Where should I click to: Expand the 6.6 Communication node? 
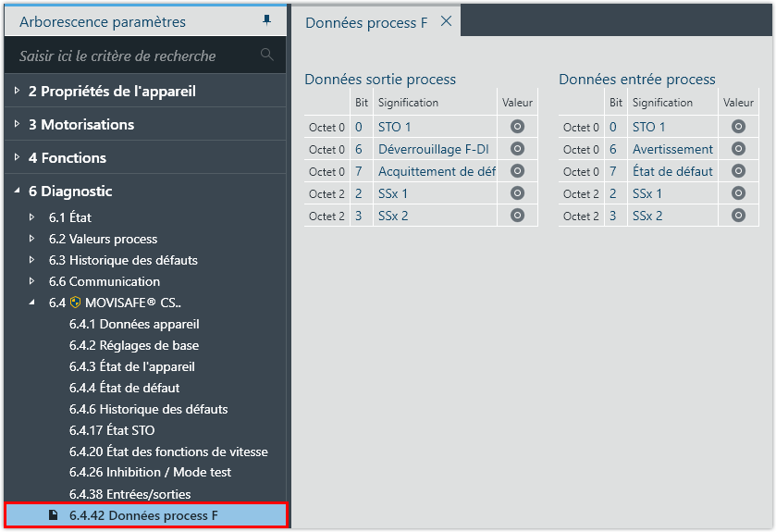pos(33,281)
